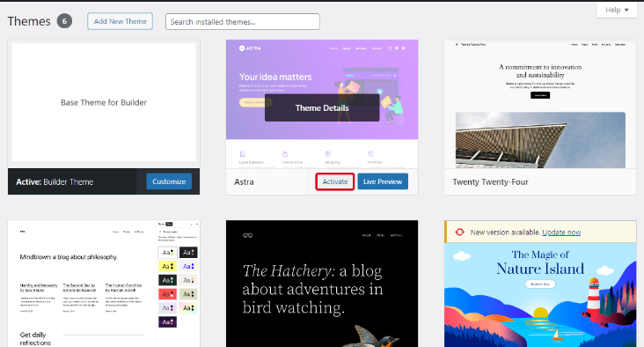Click the Astra logo icon in preview
The height and width of the screenshot is (347, 644).
(242, 48)
